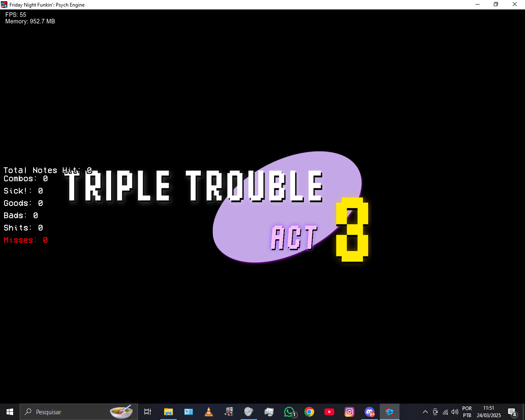
Task: Click the FPS: 55 readout
Action: click(16, 15)
